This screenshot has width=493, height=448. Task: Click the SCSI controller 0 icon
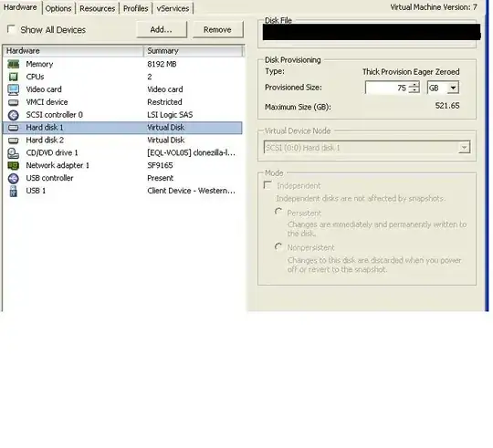(x=13, y=115)
